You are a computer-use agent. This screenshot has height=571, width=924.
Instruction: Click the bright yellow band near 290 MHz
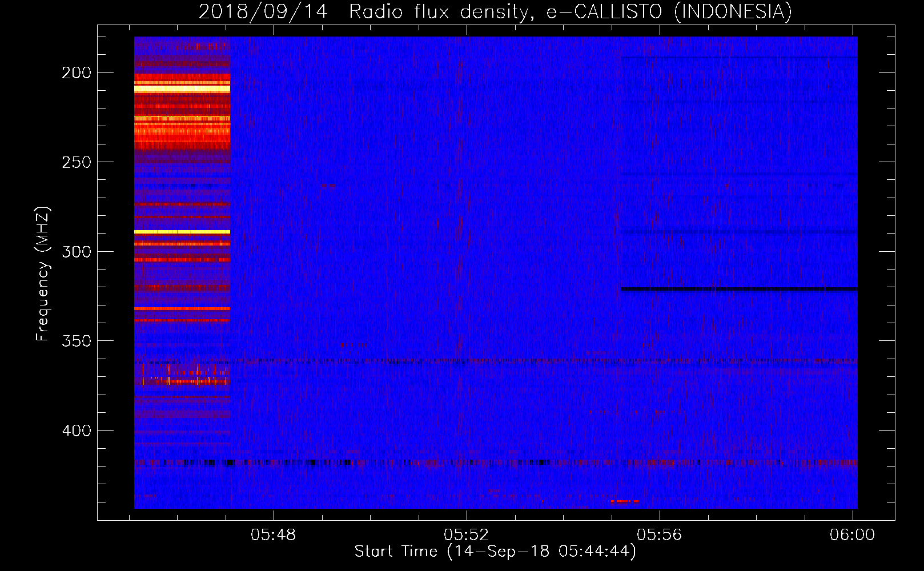pyautogui.click(x=182, y=232)
